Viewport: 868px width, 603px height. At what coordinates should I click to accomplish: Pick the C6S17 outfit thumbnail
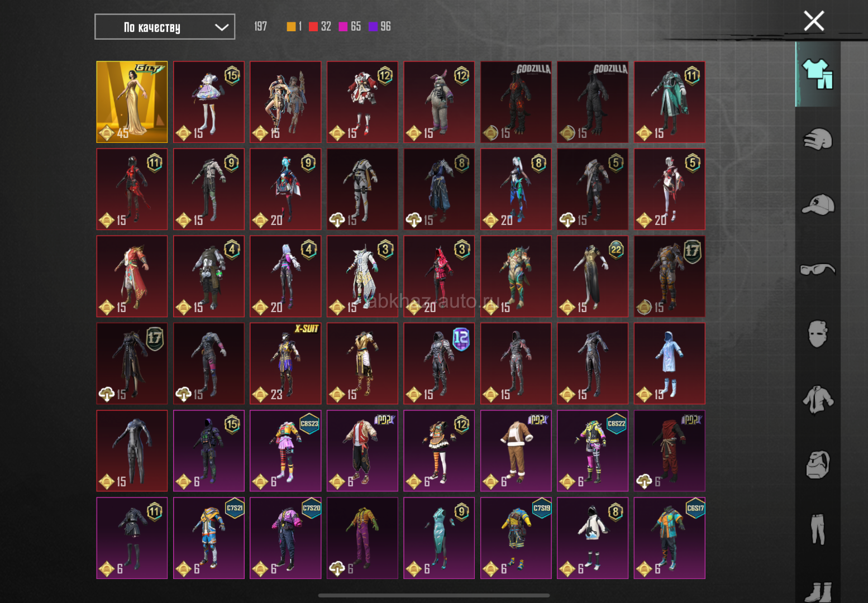point(669,538)
